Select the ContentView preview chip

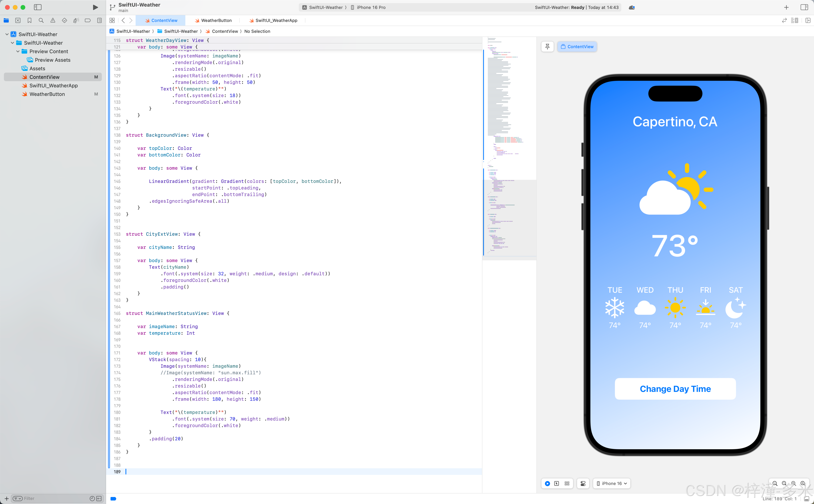coord(577,47)
